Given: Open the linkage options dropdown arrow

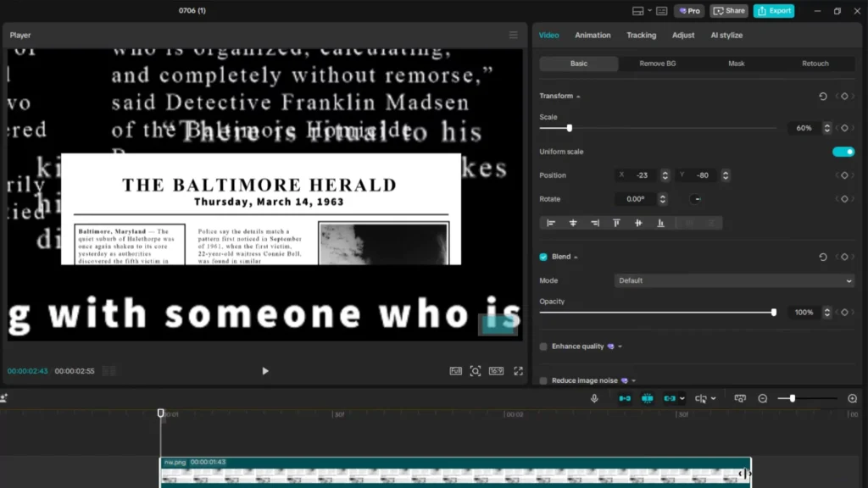Looking at the screenshot, I should 682,398.
